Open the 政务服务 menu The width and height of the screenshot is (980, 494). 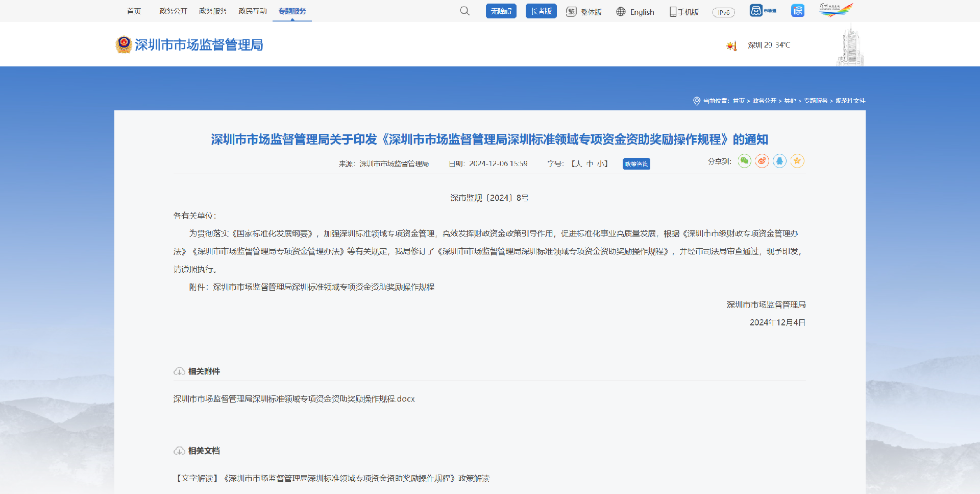pos(213,11)
